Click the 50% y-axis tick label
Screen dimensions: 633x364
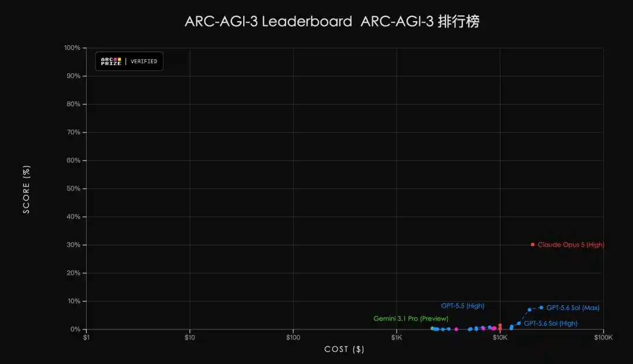pos(73,189)
